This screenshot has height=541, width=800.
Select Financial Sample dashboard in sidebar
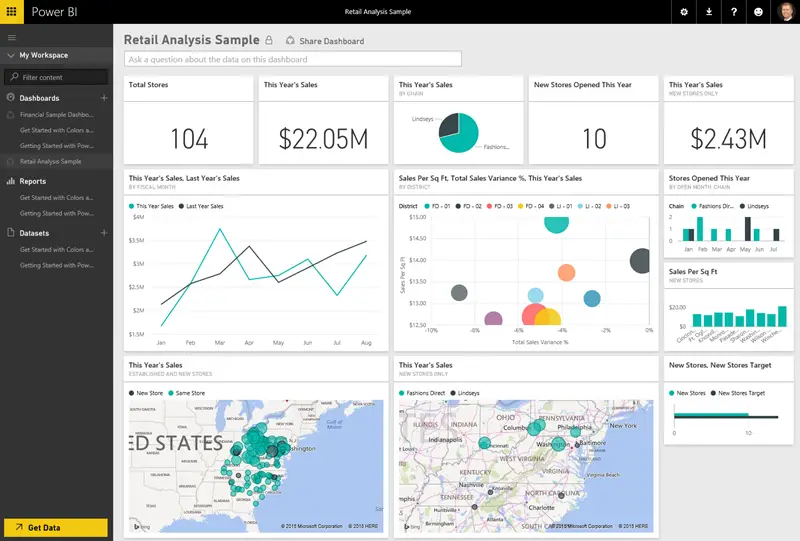[x=57, y=115]
